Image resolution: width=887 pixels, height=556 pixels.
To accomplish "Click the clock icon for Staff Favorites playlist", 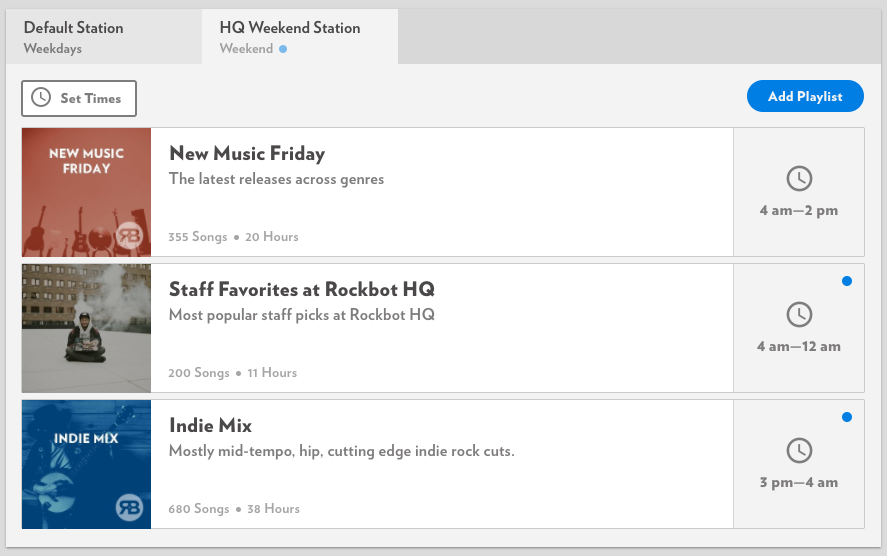I will tap(799, 314).
